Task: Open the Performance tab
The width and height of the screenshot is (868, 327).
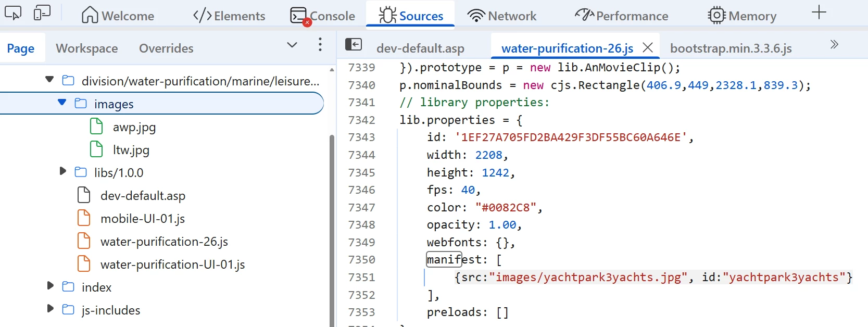Action: click(x=622, y=16)
